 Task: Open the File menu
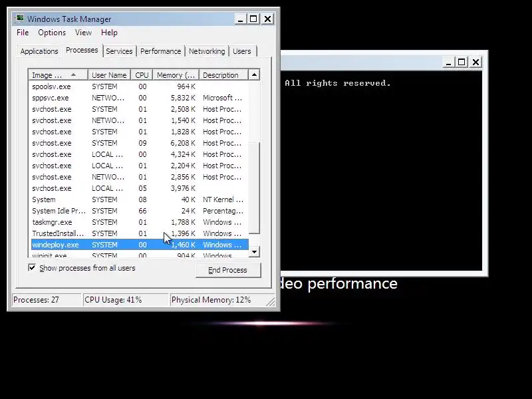(23, 33)
